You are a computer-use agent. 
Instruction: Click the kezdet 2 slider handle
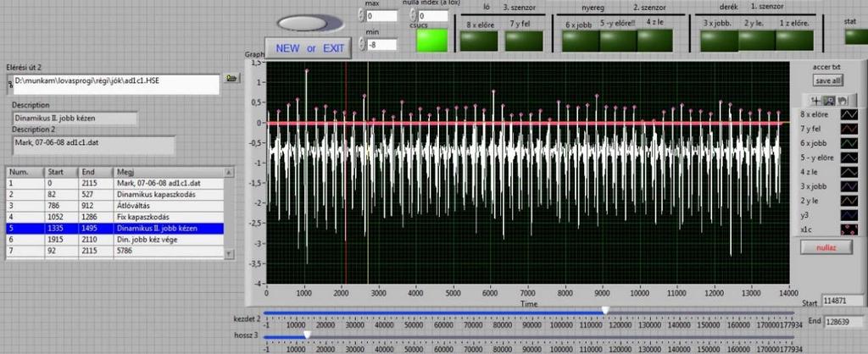pyautogui.click(x=605, y=311)
